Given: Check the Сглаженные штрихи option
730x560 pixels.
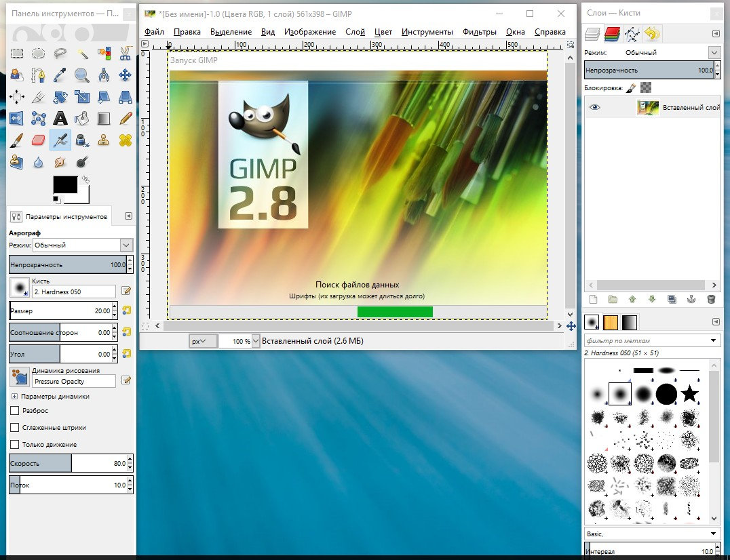Looking at the screenshot, I should [x=15, y=428].
